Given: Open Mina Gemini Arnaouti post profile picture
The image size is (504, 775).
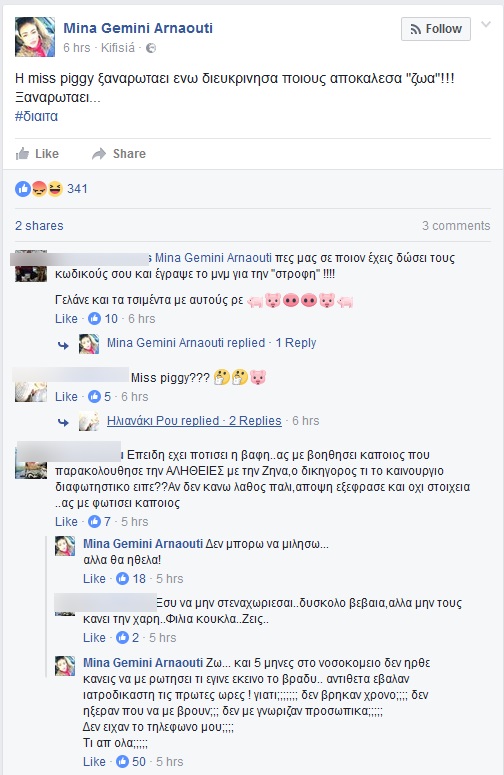Looking at the screenshot, I should 35,37.
